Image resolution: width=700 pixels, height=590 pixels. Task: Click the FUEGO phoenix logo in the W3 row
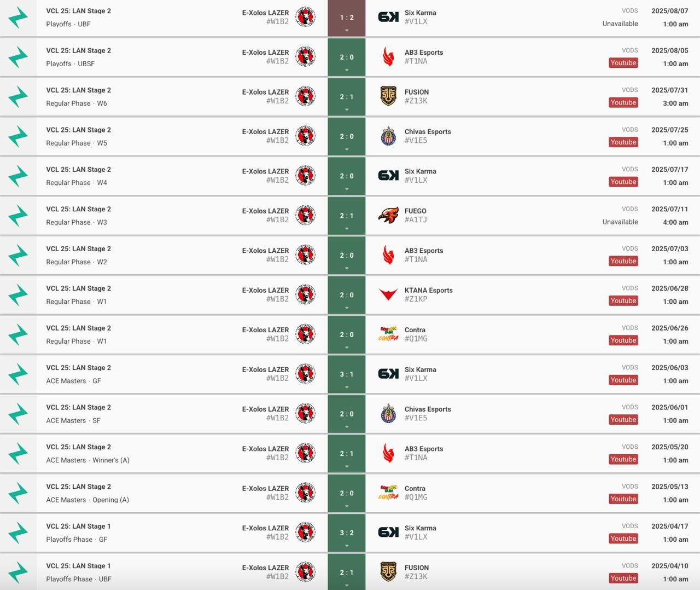pos(388,215)
